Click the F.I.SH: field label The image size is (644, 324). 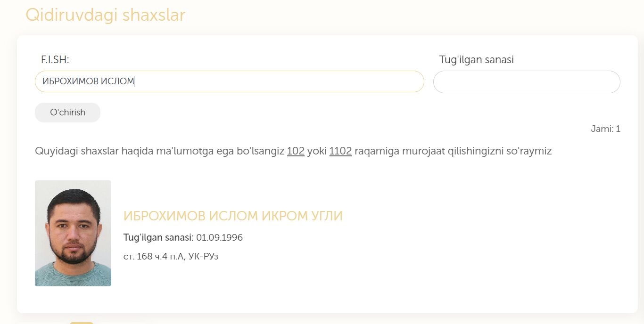55,60
